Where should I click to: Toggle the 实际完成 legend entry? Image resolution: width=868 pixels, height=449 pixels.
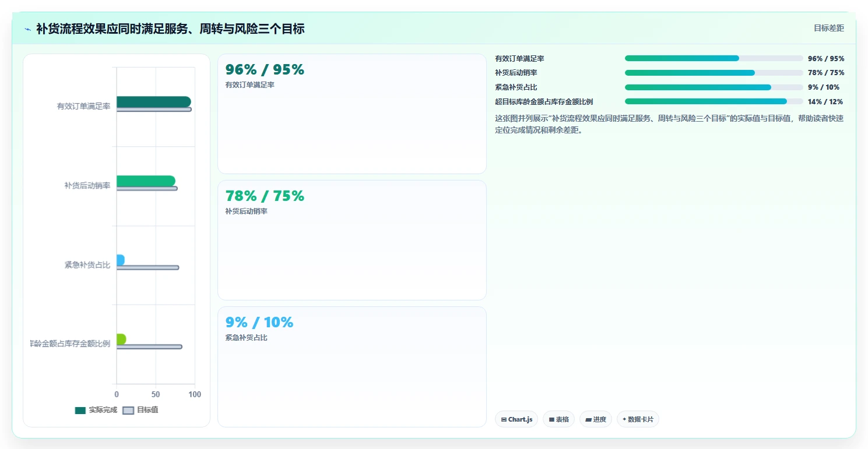tap(96, 410)
